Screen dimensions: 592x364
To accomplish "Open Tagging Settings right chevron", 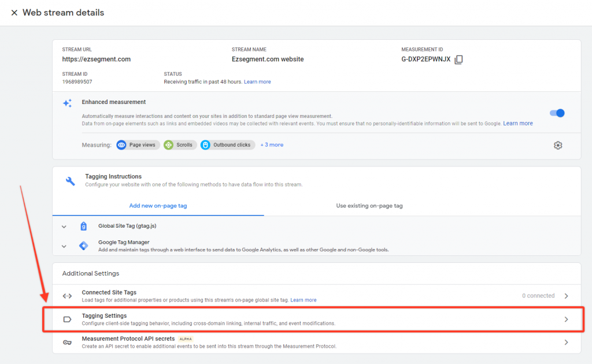I will (x=567, y=320).
